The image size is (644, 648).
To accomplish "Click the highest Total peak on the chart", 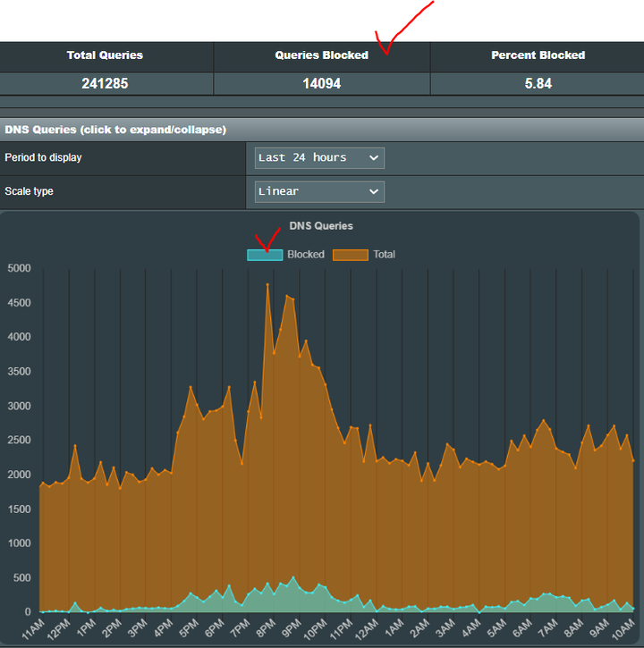I will tap(267, 285).
